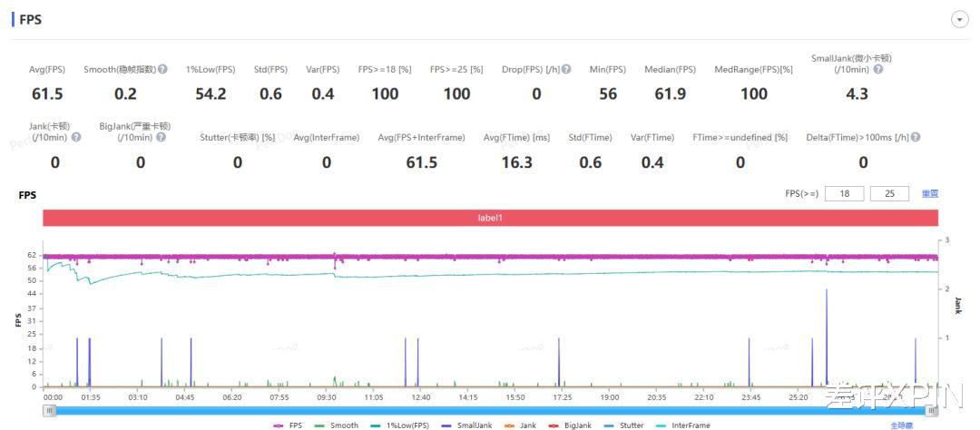Collapse the FPS panel with the arrow button
980x430 pixels.
[x=959, y=20]
